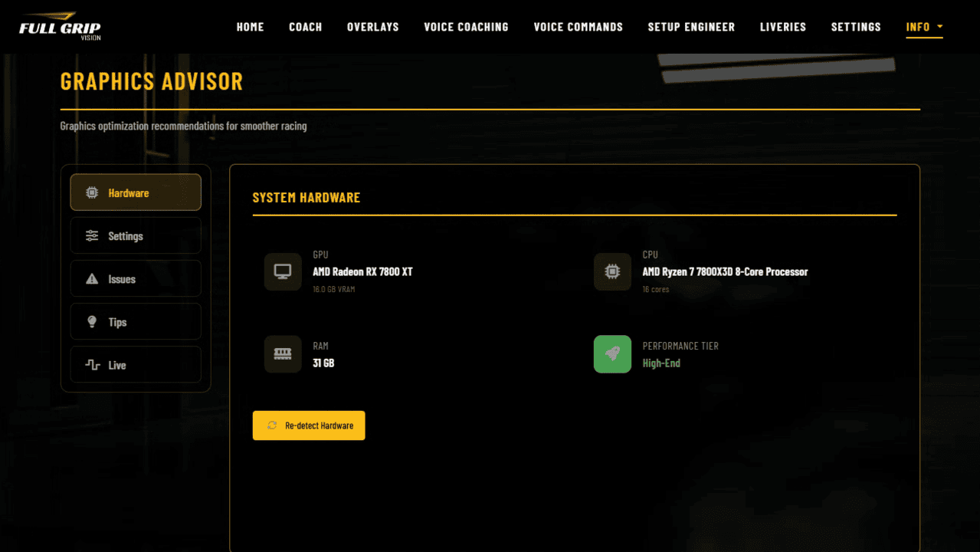Click the chip icon in Hardware sidebar item
Viewport: 980px width, 552px height.
[92, 192]
